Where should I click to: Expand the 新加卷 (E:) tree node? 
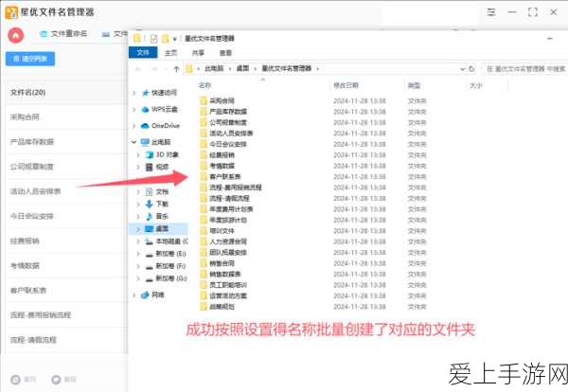138,254
